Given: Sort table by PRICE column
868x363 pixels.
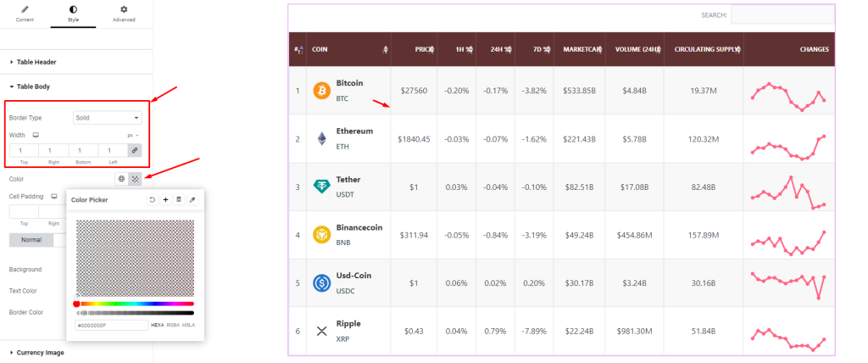Looking at the screenshot, I should pyautogui.click(x=414, y=49).
